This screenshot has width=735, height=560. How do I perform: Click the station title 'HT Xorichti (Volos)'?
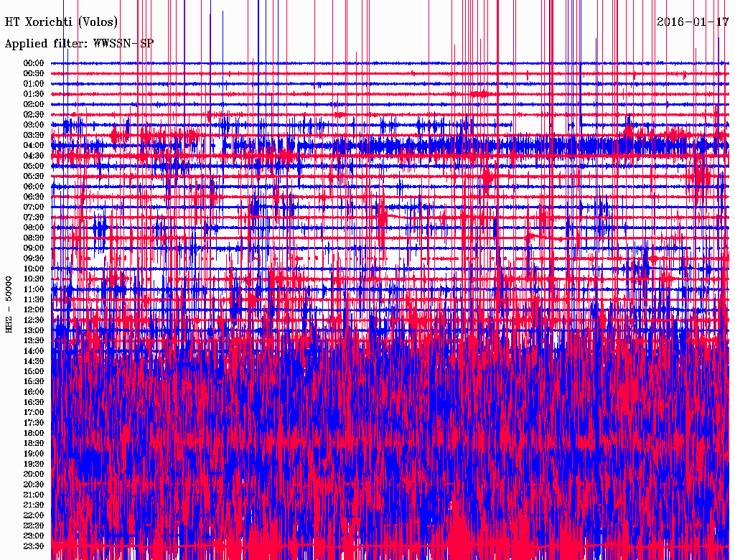coord(62,22)
